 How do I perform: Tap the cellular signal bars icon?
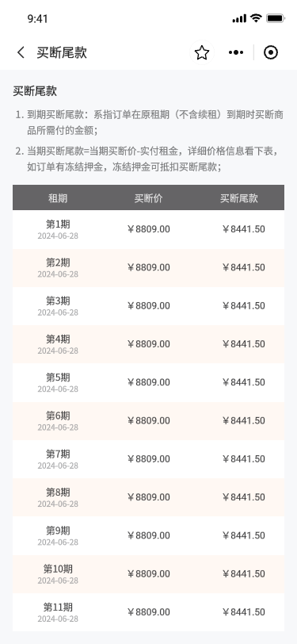[239, 18]
